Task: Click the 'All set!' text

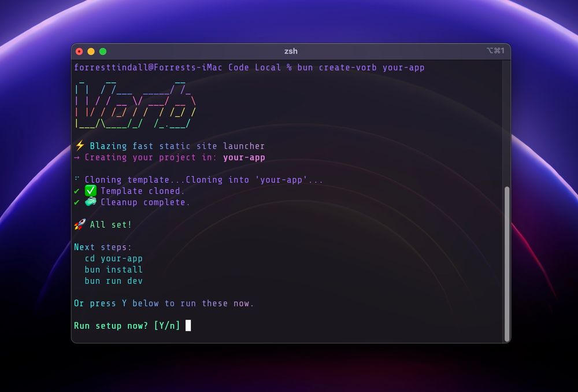Action: click(x=111, y=224)
